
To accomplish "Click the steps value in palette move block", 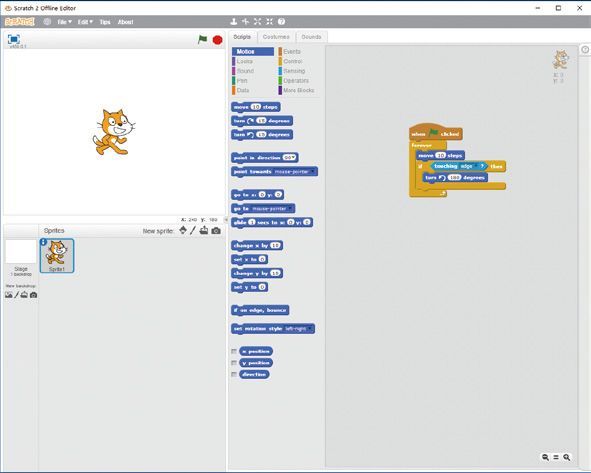I will tap(256, 107).
